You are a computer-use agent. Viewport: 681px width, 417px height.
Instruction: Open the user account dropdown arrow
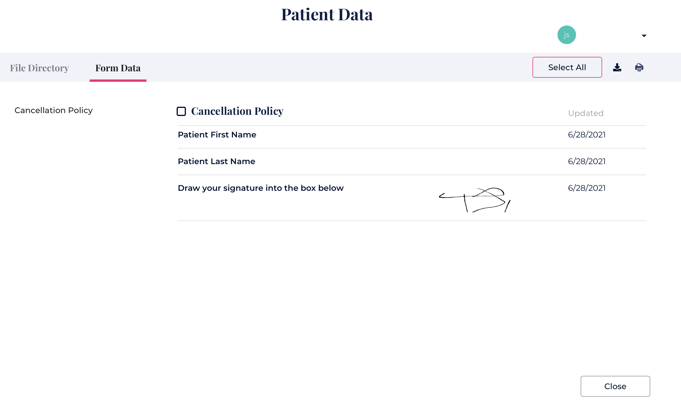644,36
